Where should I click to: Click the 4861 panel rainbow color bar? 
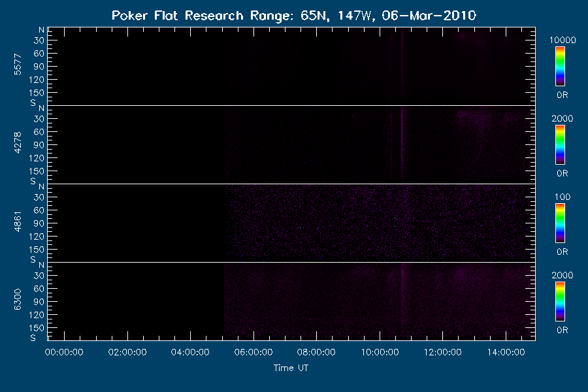tap(561, 223)
